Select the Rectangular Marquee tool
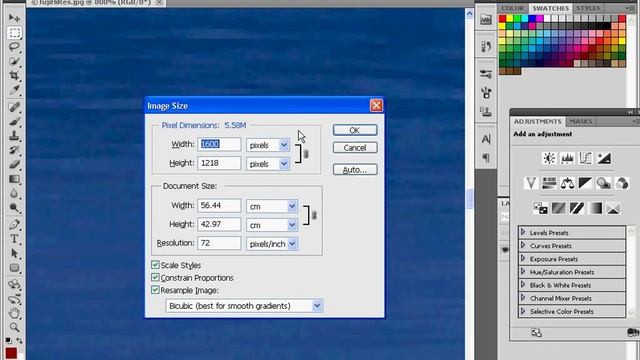This screenshot has height=360, width=640. pos(14,33)
